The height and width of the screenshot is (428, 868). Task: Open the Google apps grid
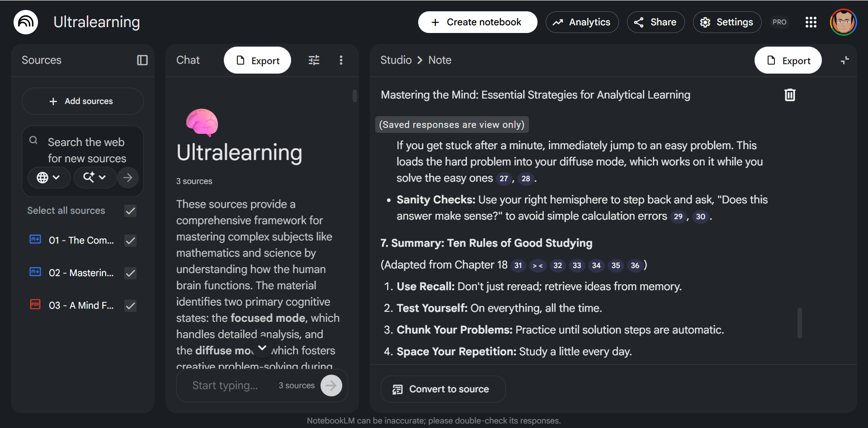coord(811,22)
